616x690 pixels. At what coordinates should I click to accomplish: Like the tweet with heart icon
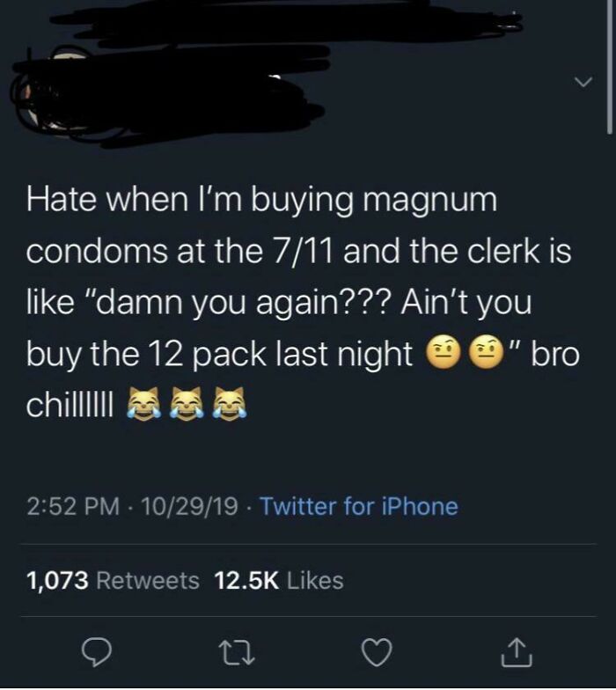pyautogui.click(x=377, y=653)
